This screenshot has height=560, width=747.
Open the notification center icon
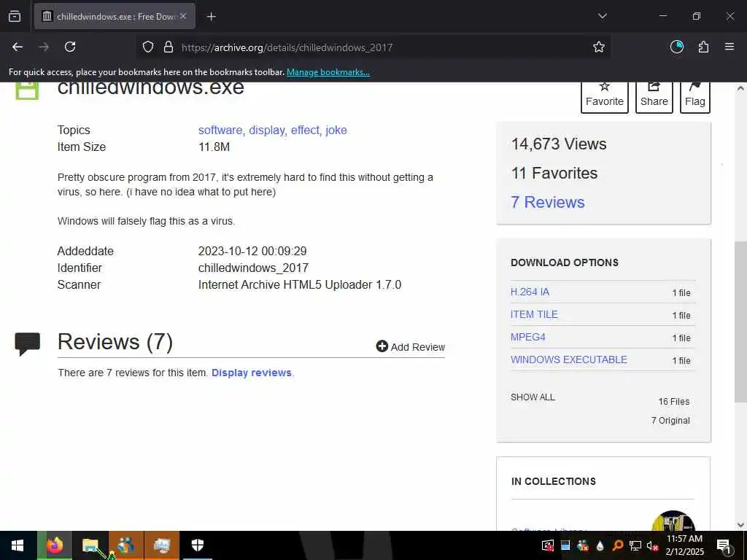pos(724,546)
